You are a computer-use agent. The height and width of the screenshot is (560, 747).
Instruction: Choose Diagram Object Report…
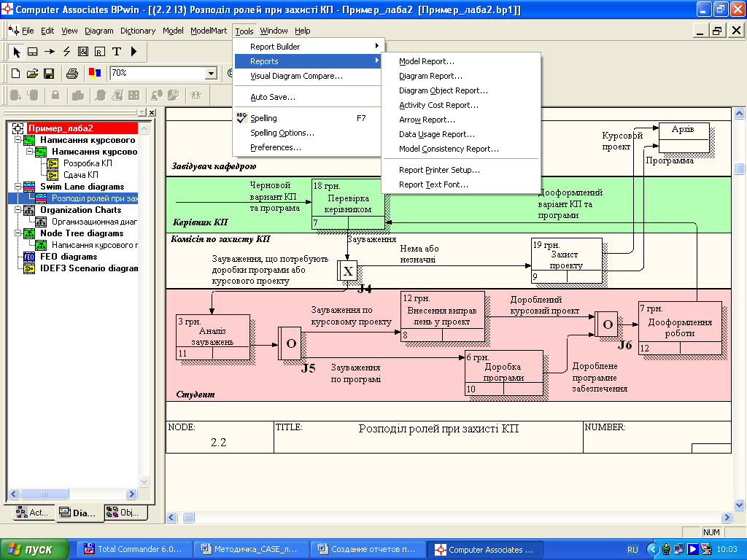(x=443, y=90)
